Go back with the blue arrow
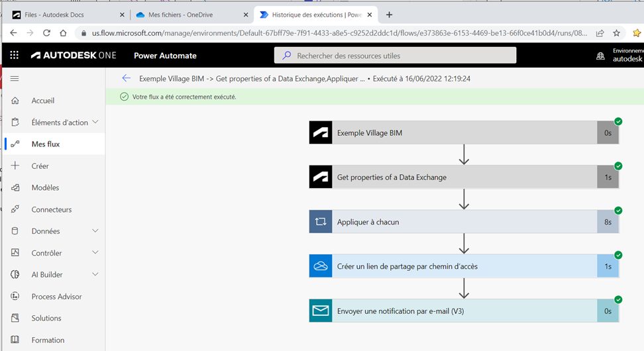Viewport: 644px width, 351px height. click(126, 78)
